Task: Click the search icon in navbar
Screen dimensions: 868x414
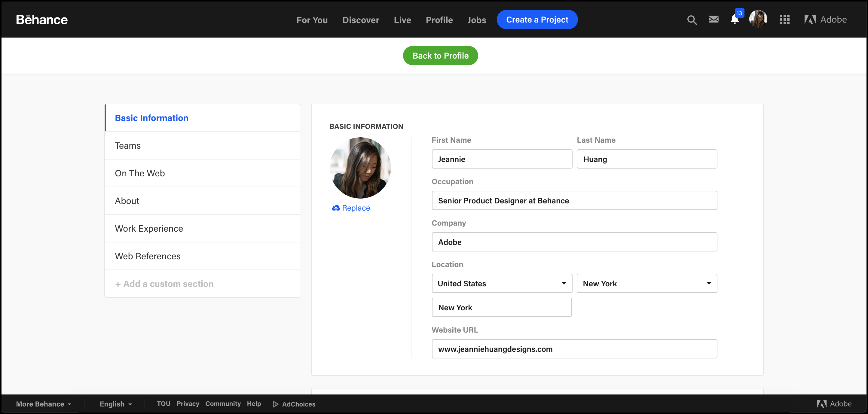Action: coord(692,19)
